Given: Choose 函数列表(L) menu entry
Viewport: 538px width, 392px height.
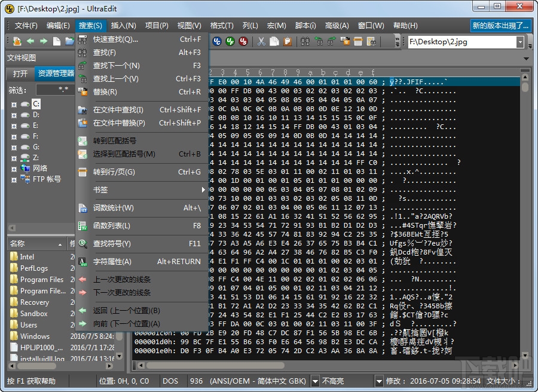Looking at the screenshot, I should tap(142, 226).
